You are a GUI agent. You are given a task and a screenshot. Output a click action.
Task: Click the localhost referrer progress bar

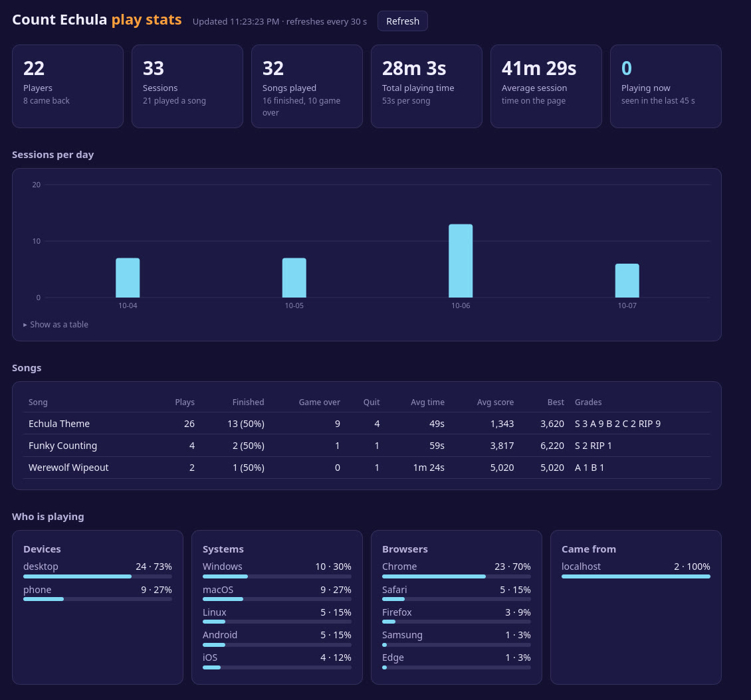tap(635, 576)
